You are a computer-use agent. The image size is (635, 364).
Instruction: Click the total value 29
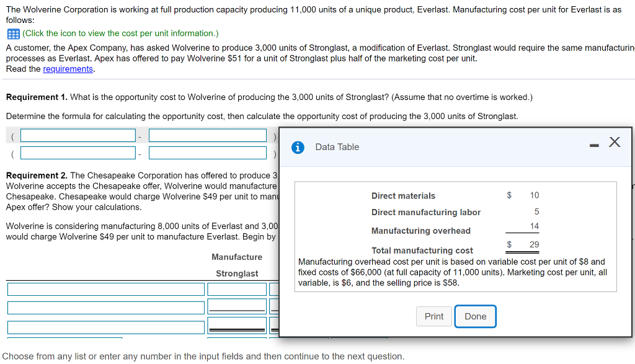click(x=535, y=244)
